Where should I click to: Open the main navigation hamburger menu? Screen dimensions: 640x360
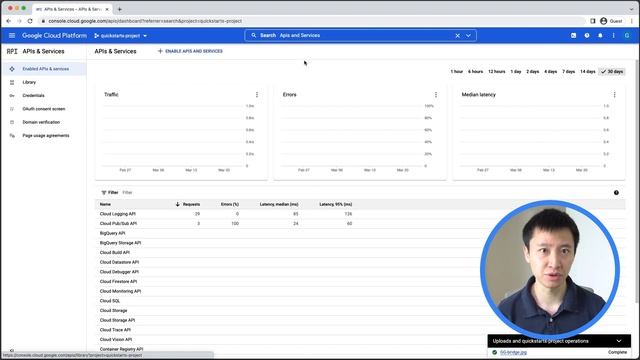pyautogui.click(x=12, y=36)
